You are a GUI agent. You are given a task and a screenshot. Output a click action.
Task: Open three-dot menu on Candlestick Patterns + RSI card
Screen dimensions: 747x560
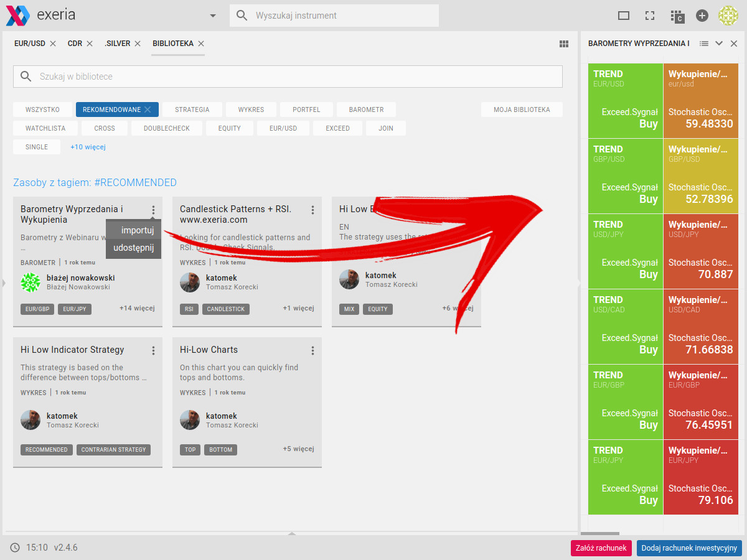click(x=312, y=210)
